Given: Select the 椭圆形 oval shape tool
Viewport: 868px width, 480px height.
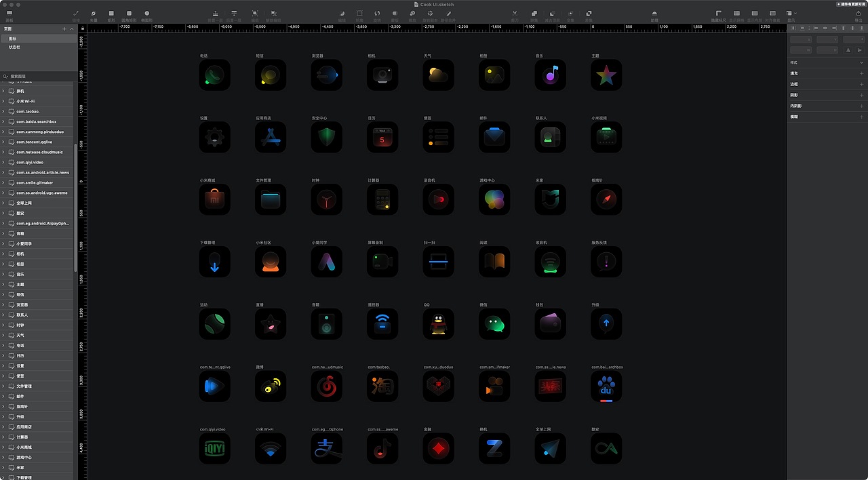Looking at the screenshot, I should 146,13.
